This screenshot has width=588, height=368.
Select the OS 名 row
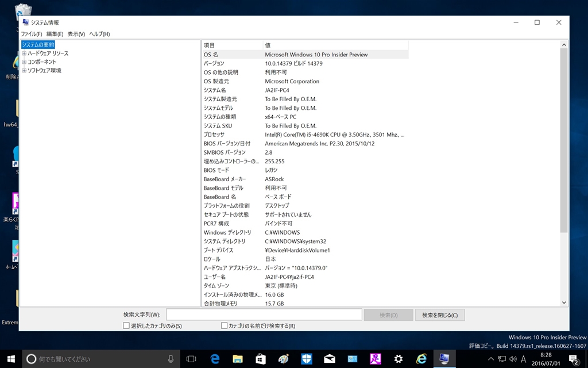click(x=305, y=55)
